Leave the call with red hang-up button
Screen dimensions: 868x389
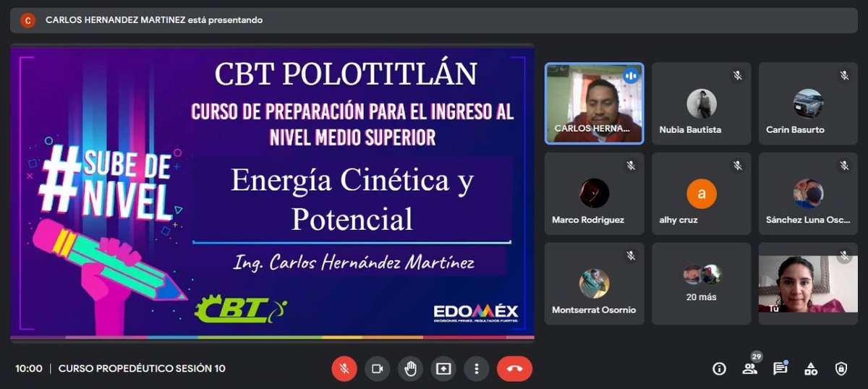click(x=514, y=369)
